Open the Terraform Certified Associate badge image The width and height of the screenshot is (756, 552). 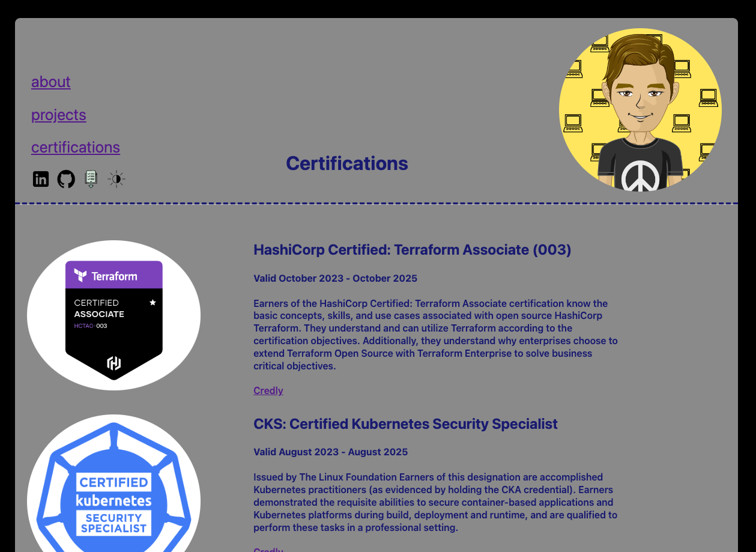click(114, 315)
